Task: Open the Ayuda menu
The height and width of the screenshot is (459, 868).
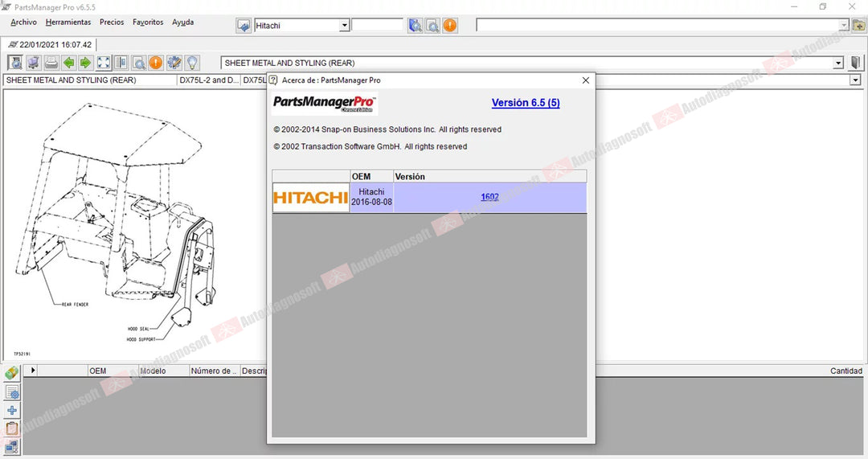Action: [182, 23]
